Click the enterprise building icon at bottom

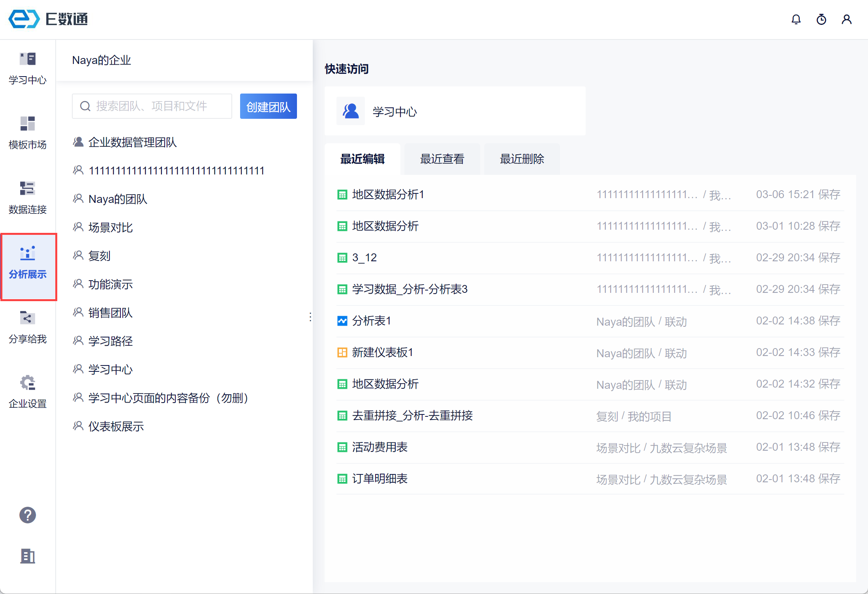coord(28,556)
